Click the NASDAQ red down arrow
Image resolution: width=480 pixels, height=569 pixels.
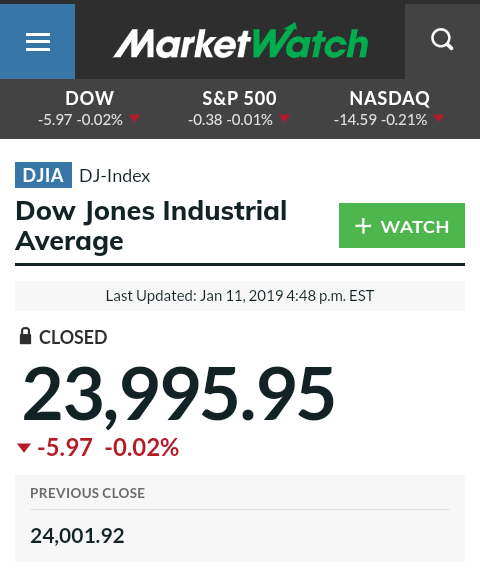pyautogui.click(x=439, y=118)
